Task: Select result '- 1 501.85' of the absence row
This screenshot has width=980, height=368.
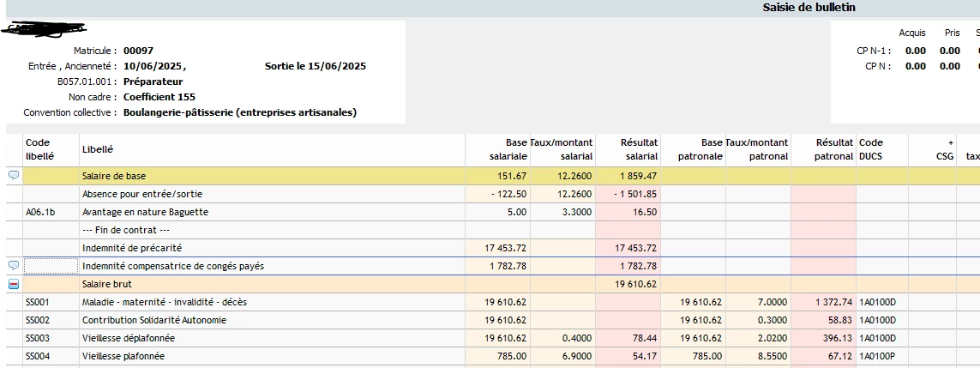Action: (x=628, y=195)
